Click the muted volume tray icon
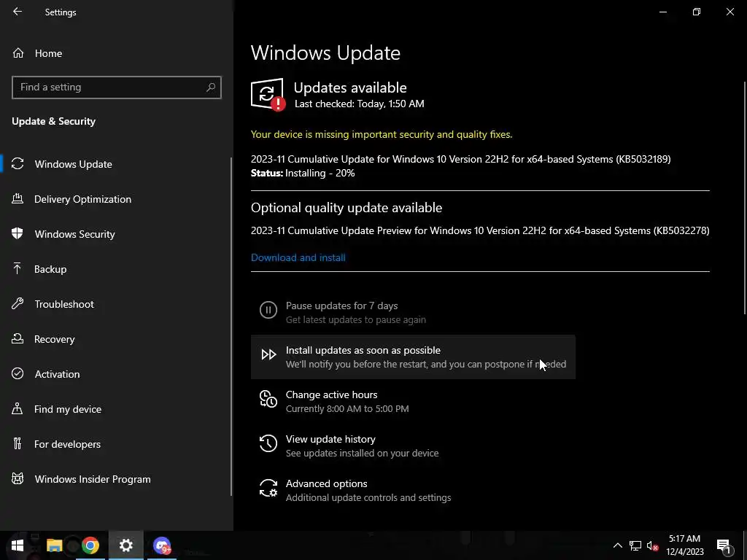 652,545
